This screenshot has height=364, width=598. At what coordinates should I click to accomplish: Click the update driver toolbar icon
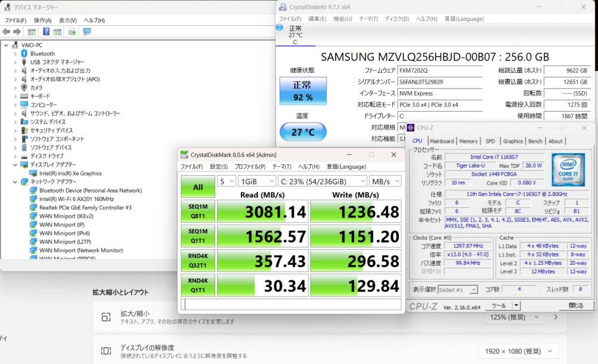tap(72, 32)
